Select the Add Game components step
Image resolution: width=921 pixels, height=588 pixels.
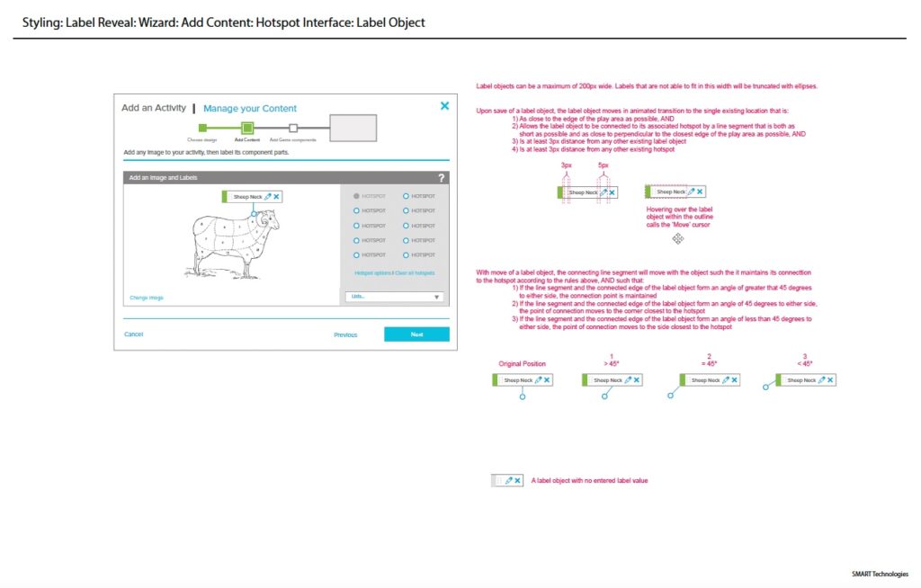(293, 129)
